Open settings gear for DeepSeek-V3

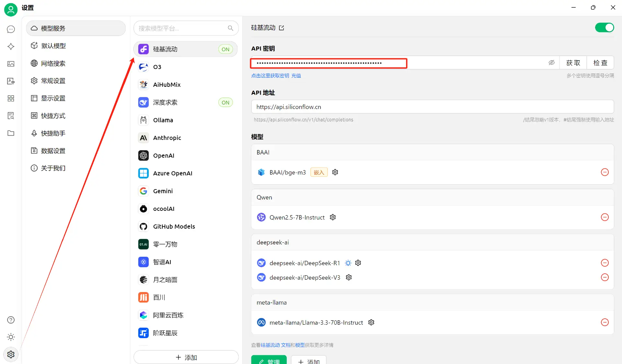349,278
